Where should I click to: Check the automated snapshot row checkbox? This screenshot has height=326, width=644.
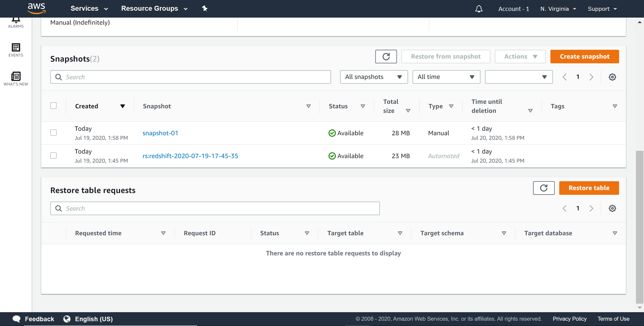coord(53,155)
